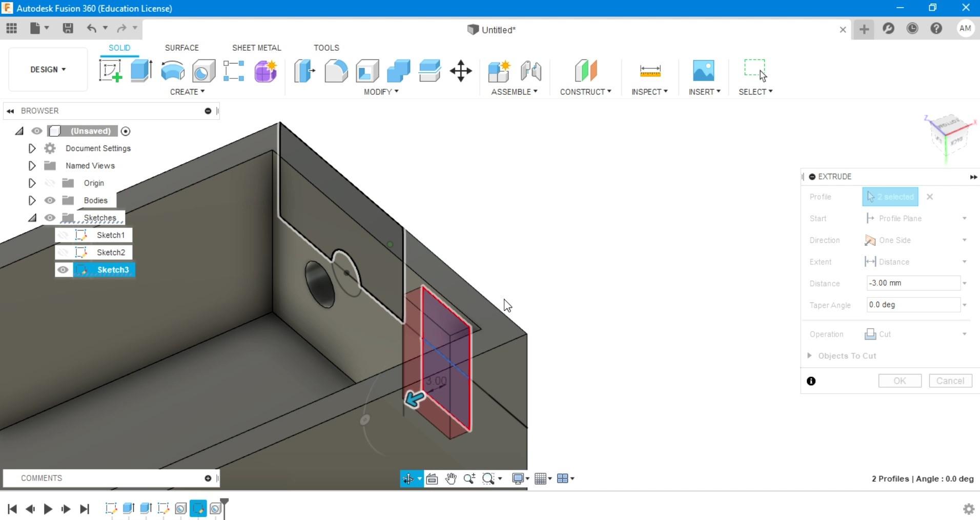Image resolution: width=980 pixels, height=520 pixels.
Task: Open the Measure tool icon
Action: point(650,71)
